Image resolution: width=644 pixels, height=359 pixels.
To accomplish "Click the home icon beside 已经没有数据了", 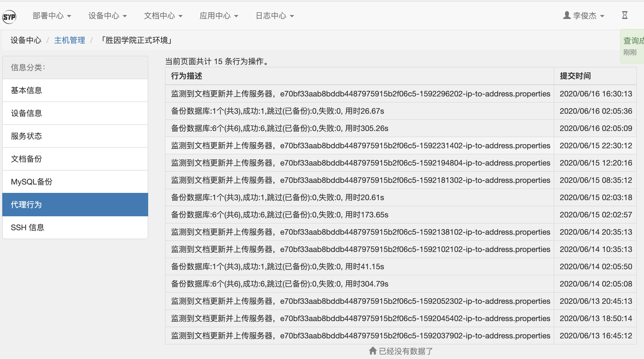I will (373, 351).
